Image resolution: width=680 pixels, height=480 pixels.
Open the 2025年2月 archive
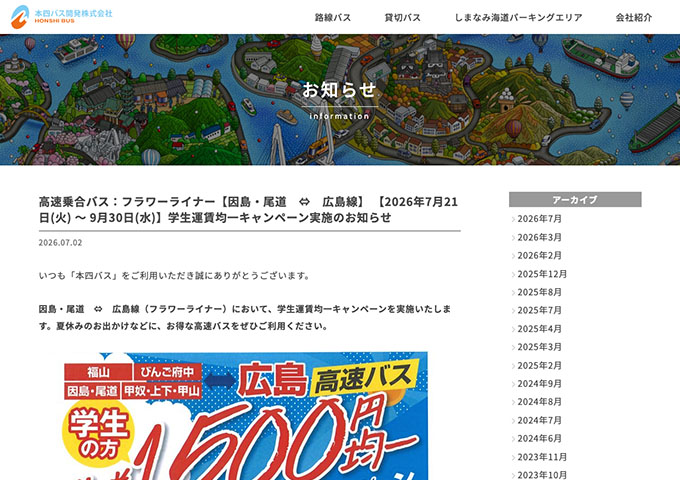coord(539,366)
